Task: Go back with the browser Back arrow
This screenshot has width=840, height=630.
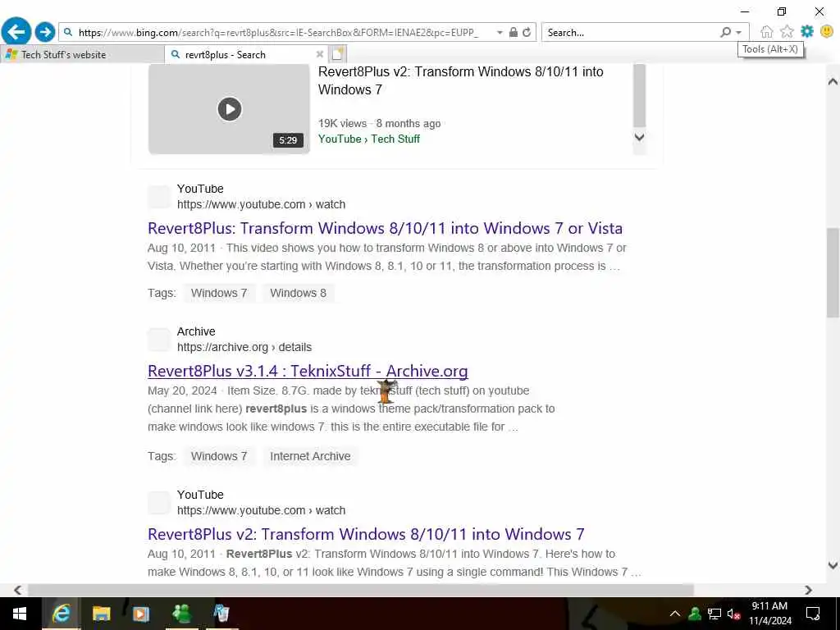Action: (16, 32)
